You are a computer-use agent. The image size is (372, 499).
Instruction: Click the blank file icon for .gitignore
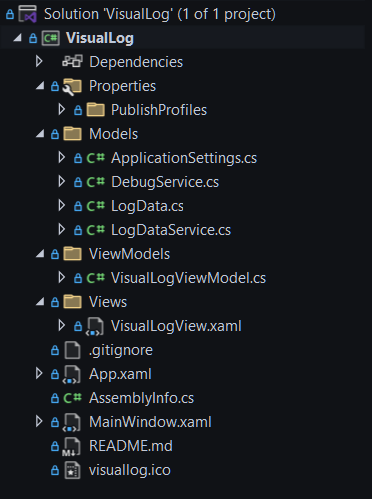pyautogui.click(x=72, y=350)
